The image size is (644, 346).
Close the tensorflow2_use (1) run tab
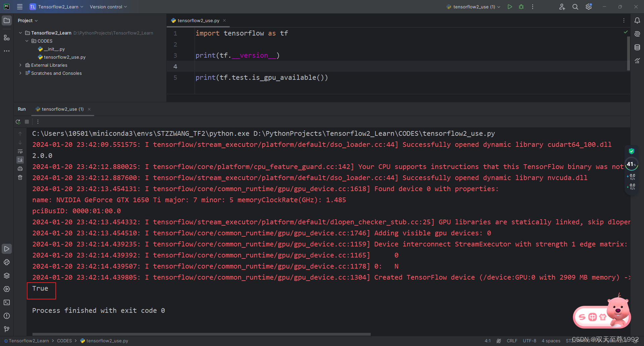[89, 109]
